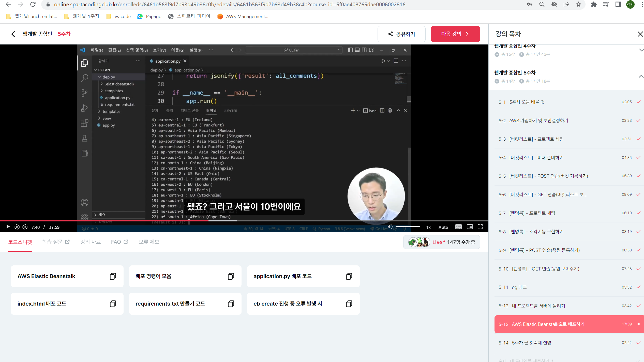The width and height of the screenshot is (644, 362).
Task: Open Auto quality selector
Action: pos(443,227)
